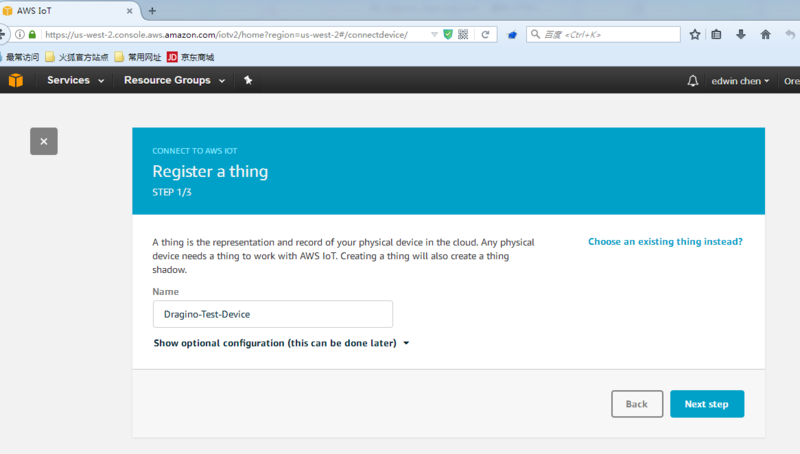The image size is (800, 454).
Task: Open the first bookmark folder after 最常访问
Action: (x=77, y=57)
